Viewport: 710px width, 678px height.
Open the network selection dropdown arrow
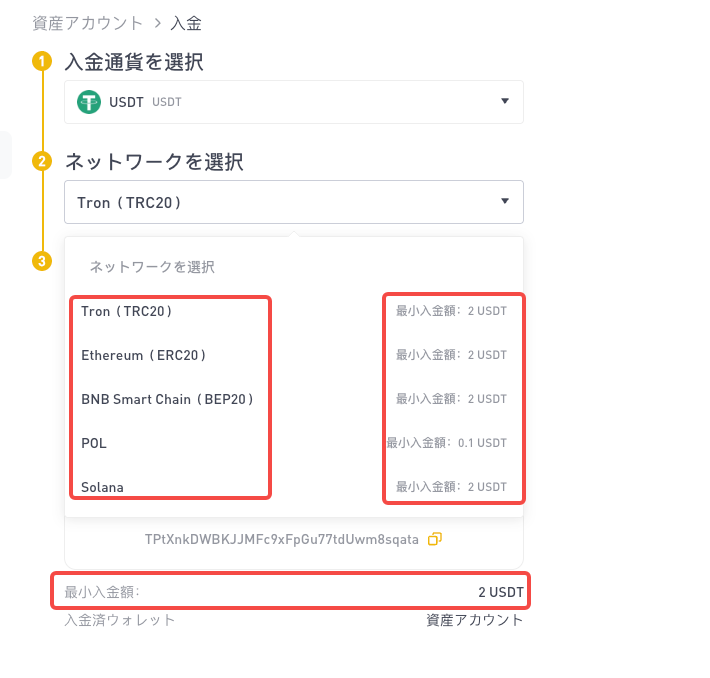coord(505,201)
